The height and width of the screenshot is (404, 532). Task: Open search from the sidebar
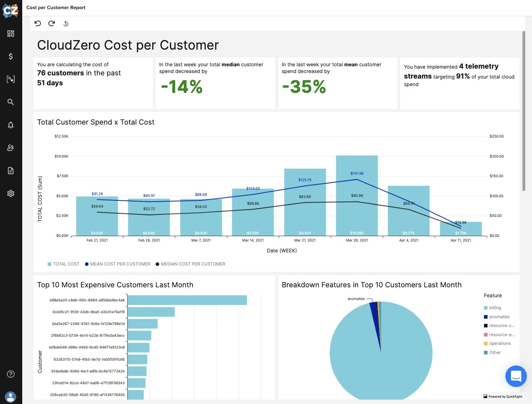[10, 102]
